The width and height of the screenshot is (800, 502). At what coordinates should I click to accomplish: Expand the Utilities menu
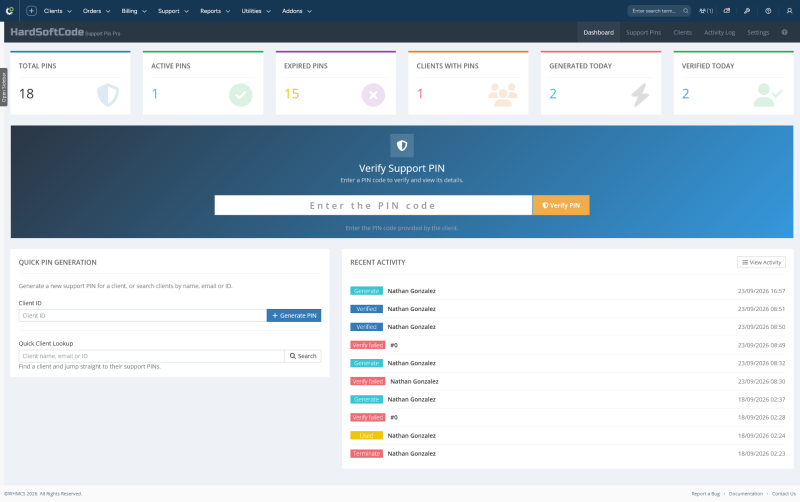[x=256, y=11]
